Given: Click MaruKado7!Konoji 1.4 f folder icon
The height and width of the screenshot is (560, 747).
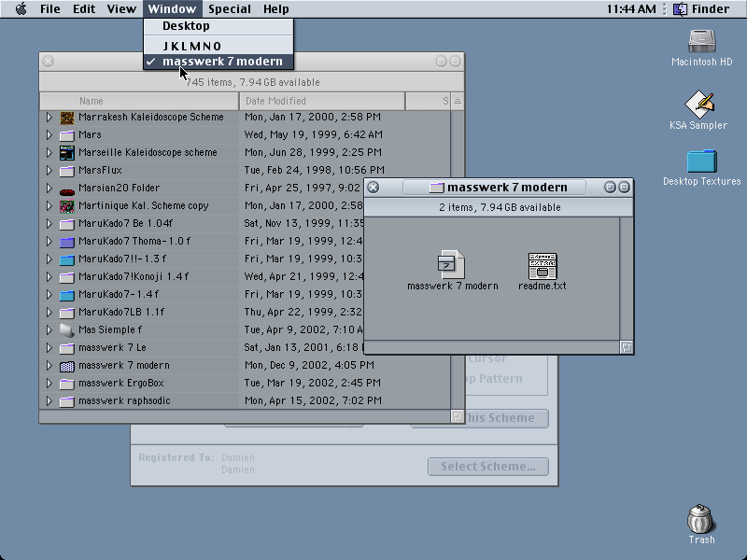Looking at the screenshot, I should pyautogui.click(x=67, y=277).
